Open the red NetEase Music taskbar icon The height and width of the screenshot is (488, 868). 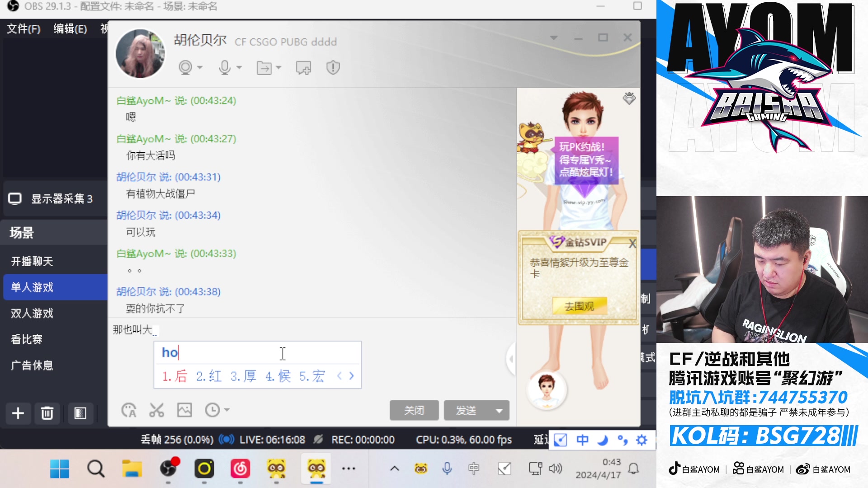[240, 469]
